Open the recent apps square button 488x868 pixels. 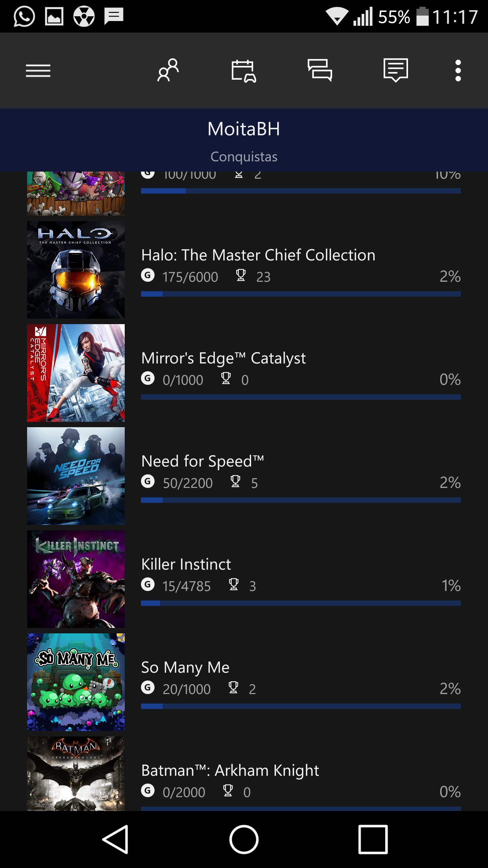coord(373,840)
